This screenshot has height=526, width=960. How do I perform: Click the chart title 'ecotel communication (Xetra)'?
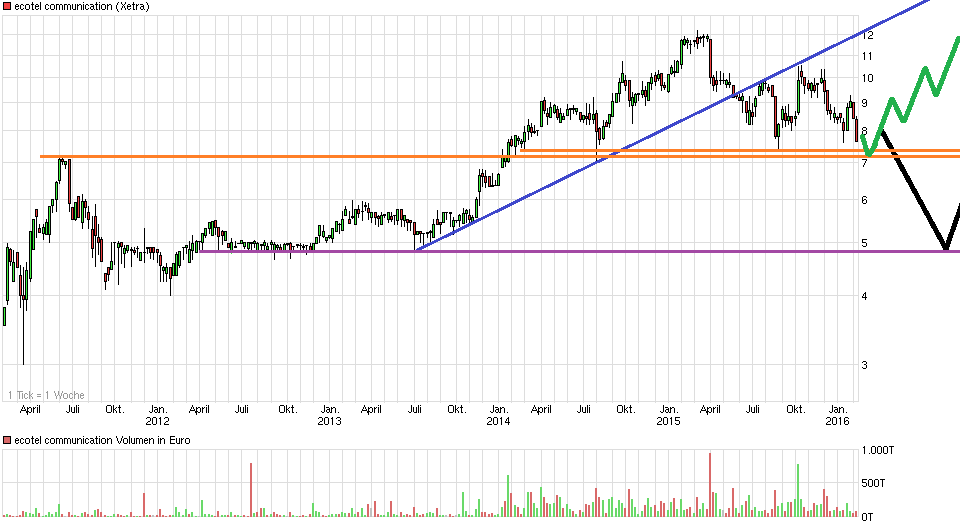(x=81, y=7)
